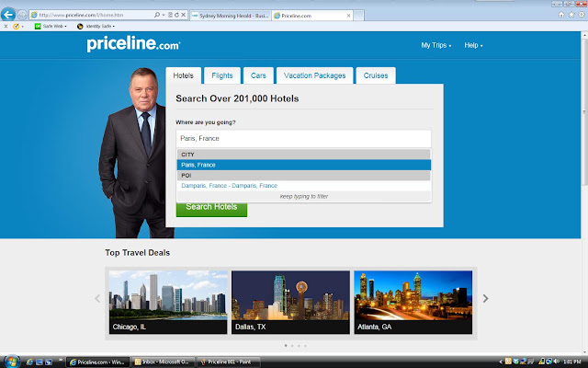
Task: Switch to Priceline 001 - Paint taskbar button
Action: tap(229, 362)
